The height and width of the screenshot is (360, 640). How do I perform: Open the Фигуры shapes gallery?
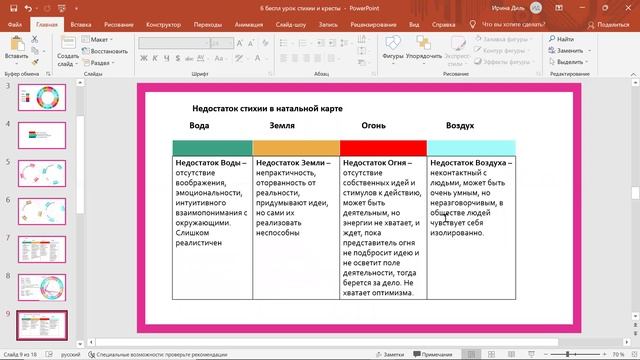(x=393, y=50)
